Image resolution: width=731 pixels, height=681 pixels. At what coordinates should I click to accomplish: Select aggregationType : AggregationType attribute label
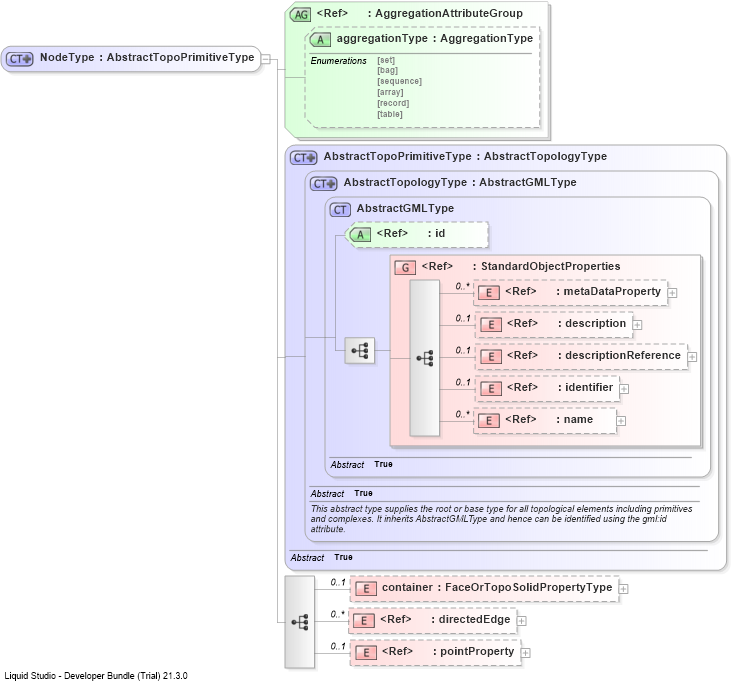tap(434, 38)
